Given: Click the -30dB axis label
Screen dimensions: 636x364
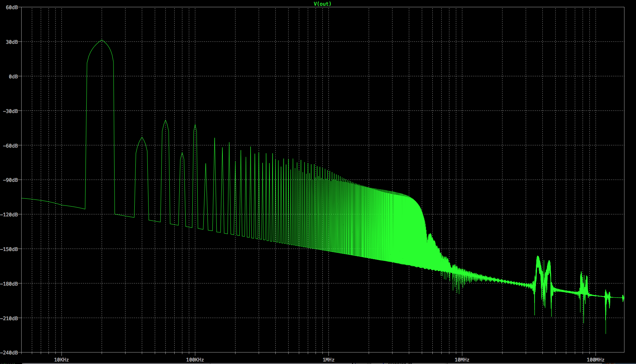Looking at the screenshot, I should pos(10,111).
